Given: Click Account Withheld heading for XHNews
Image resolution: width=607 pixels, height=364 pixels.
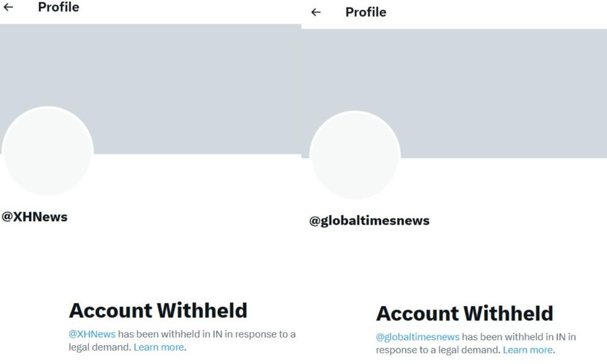Looking at the screenshot, I should [158, 311].
